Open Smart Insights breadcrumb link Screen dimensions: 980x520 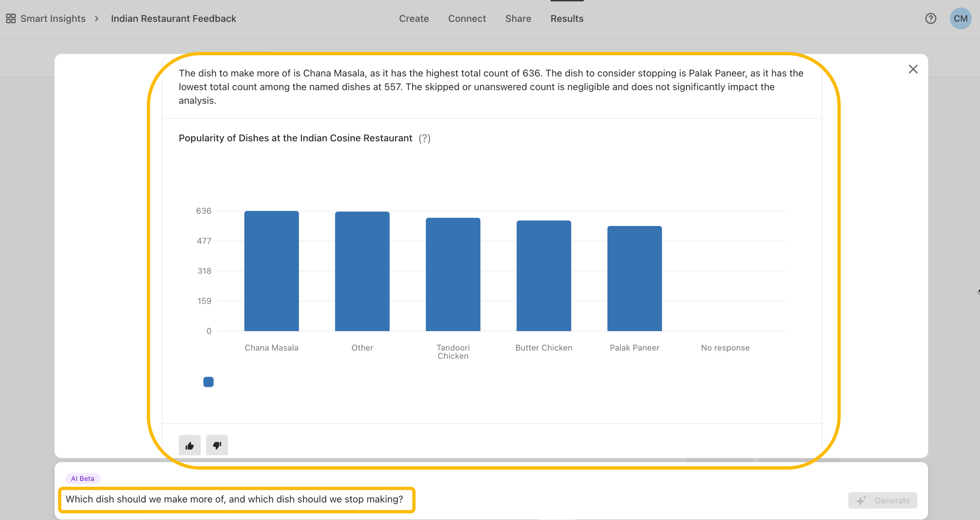click(53, 18)
